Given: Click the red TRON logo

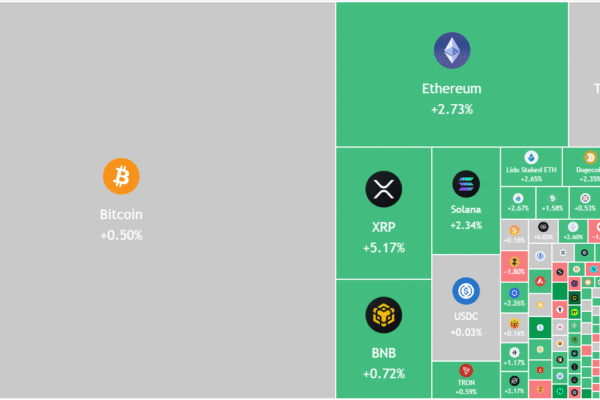Looking at the screenshot, I should click(466, 370).
